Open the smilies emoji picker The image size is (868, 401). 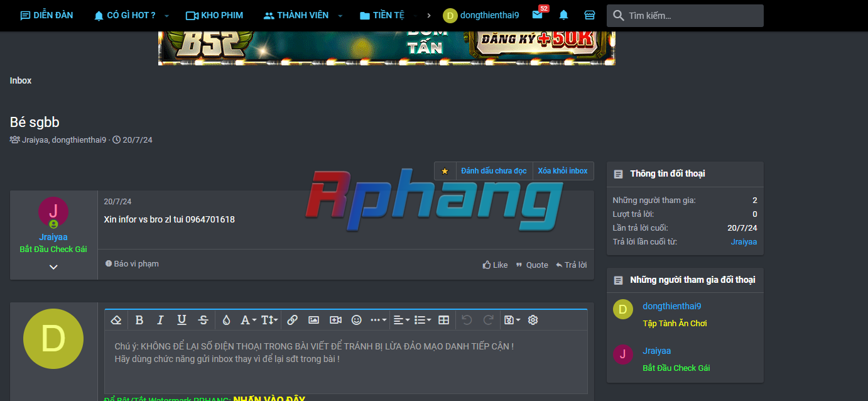[357, 320]
